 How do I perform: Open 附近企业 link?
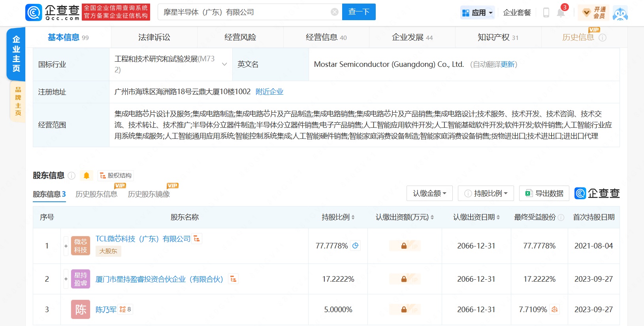[269, 92]
